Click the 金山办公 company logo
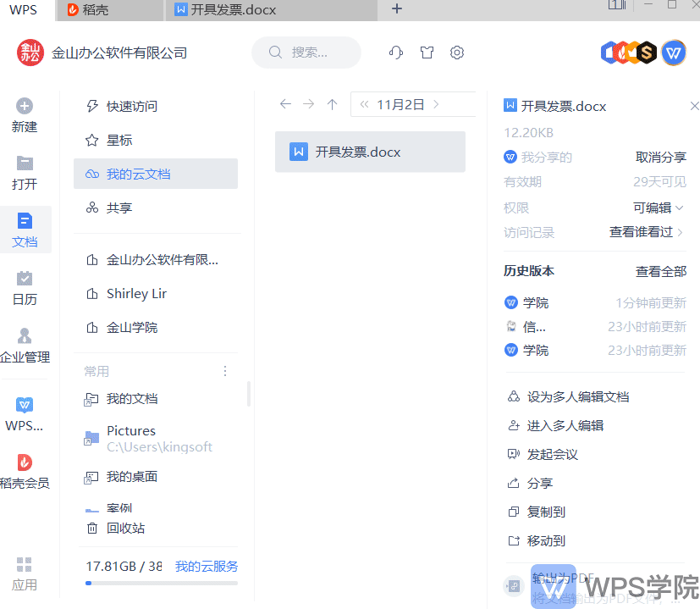Screen dimensions: 700x609 coord(30,53)
